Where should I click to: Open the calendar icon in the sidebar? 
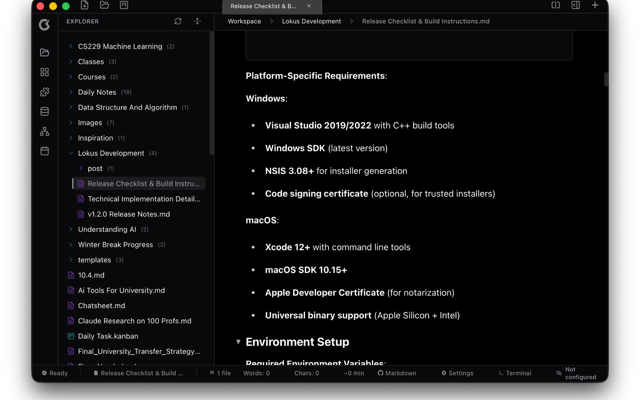click(x=44, y=151)
